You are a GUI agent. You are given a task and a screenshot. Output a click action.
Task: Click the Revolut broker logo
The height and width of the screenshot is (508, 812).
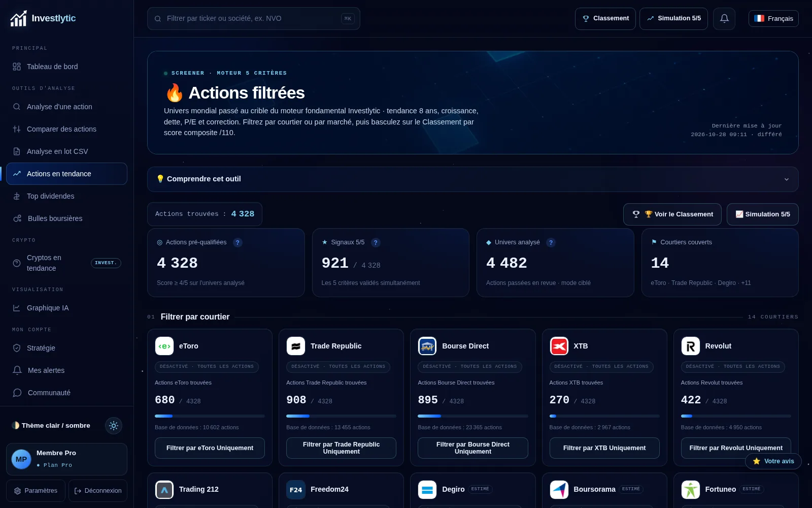click(691, 346)
